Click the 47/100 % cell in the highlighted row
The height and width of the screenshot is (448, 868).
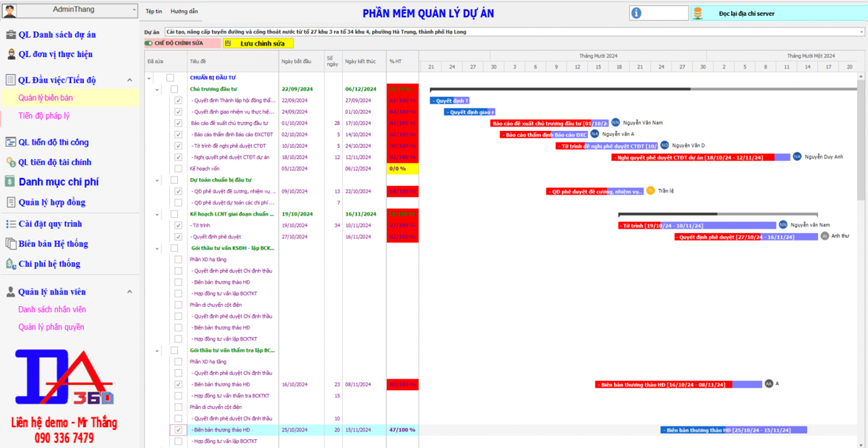coord(402,430)
